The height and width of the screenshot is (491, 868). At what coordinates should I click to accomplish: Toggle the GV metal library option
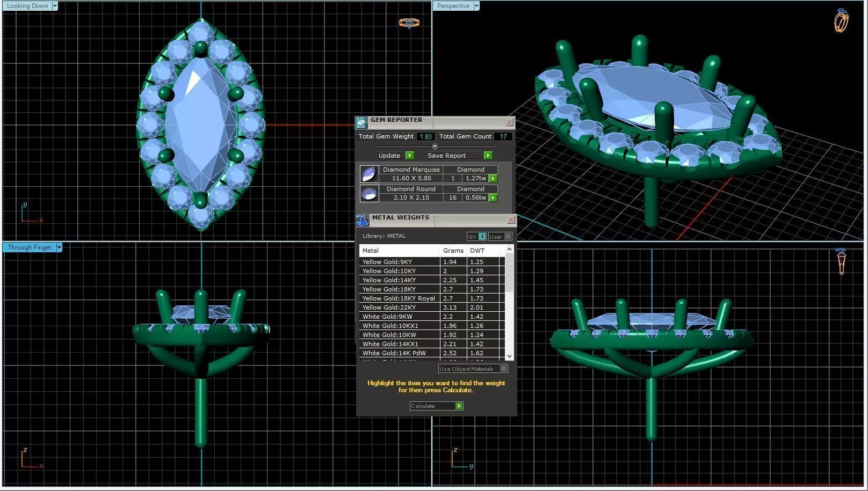tap(476, 237)
